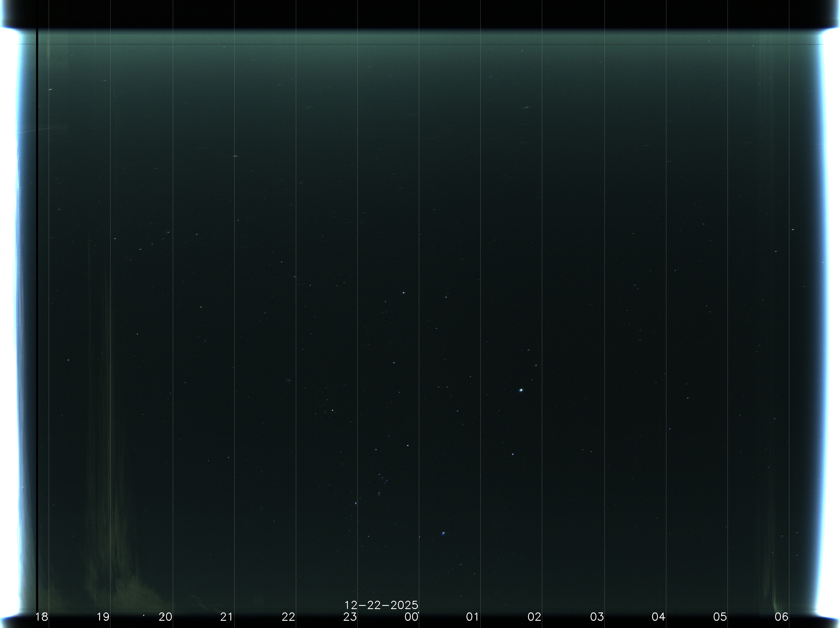Select the 22 hour marker
840x628 pixels.
[288, 617]
